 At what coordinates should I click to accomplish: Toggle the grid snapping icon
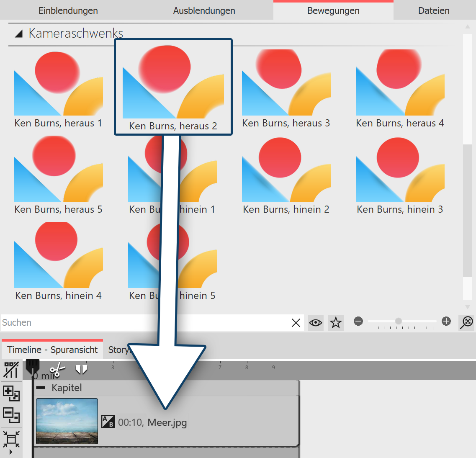11,370
